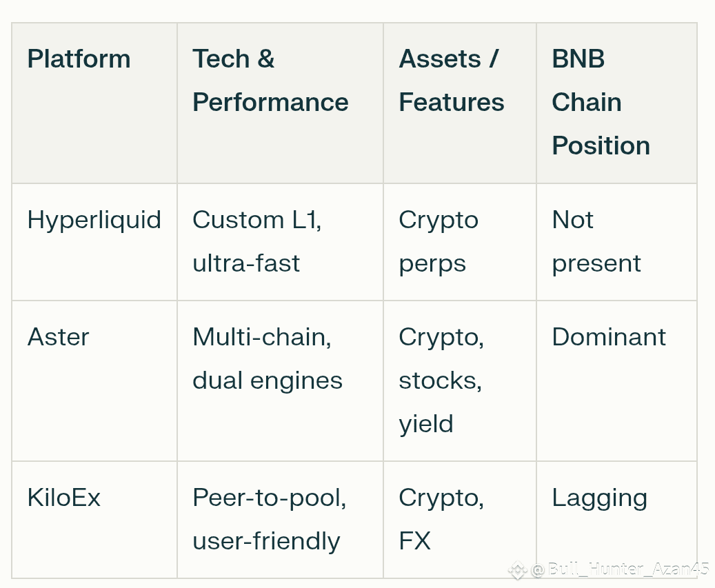Viewport: 715px width, 588px height.
Task: Click the "Custom L1, ultra-fast" cell
Action: point(256,241)
